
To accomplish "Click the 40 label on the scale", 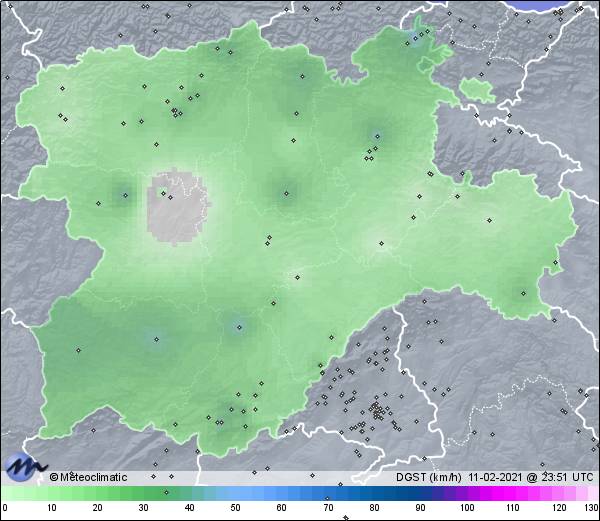I will point(189,508).
